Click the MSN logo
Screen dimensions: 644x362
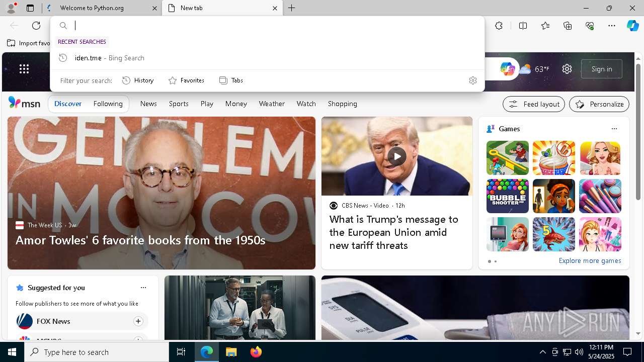24,103
